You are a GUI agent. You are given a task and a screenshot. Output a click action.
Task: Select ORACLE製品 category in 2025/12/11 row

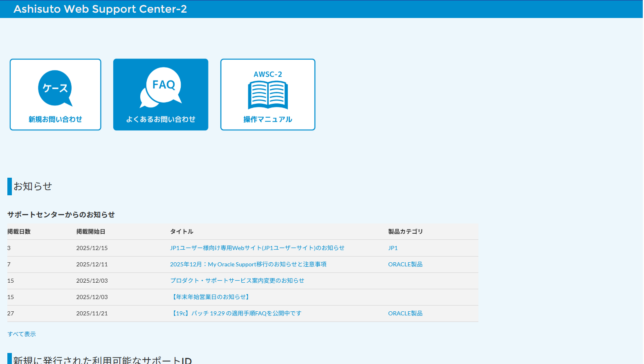click(x=405, y=264)
